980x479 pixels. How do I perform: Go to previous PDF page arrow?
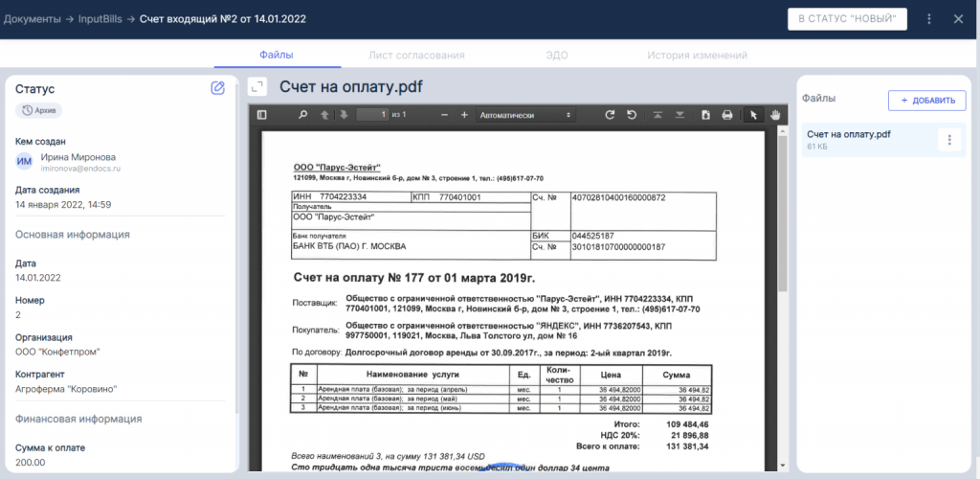[324, 115]
